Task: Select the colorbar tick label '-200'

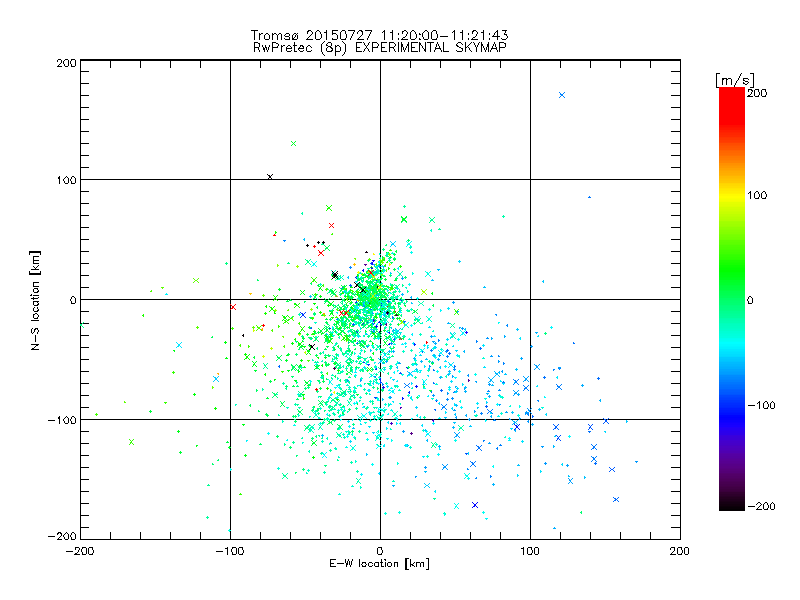Action: (x=761, y=506)
